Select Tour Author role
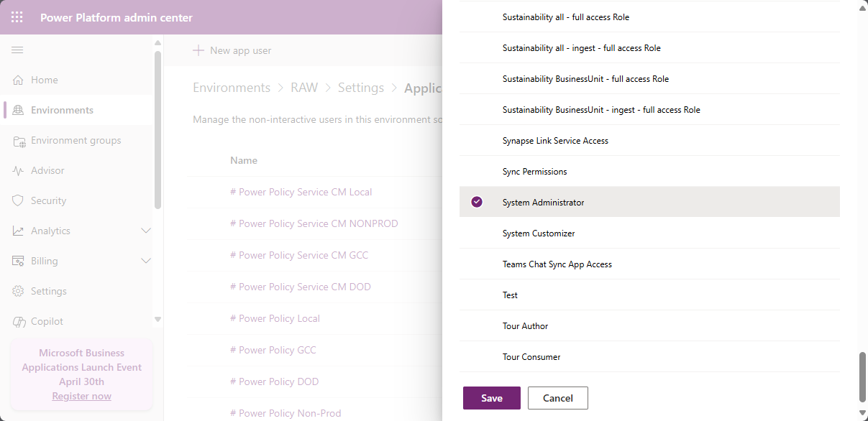Image resolution: width=868 pixels, height=421 pixels. pos(649,325)
